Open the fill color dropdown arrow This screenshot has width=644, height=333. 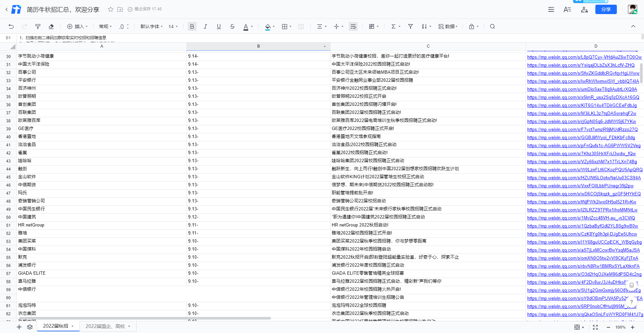(x=274, y=26)
